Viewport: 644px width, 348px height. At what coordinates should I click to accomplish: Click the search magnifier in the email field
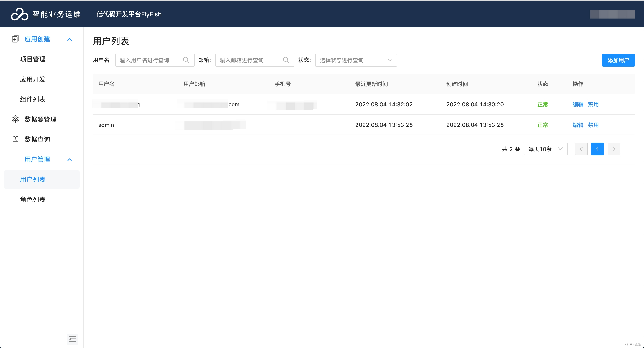pos(286,60)
